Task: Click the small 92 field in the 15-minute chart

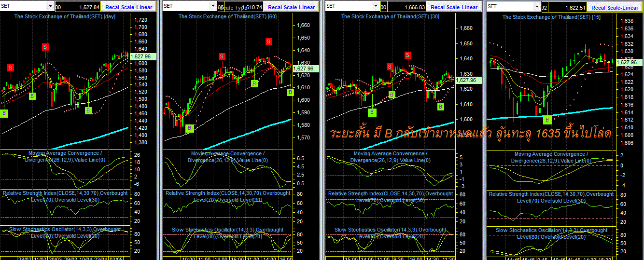Action: coord(545,7)
